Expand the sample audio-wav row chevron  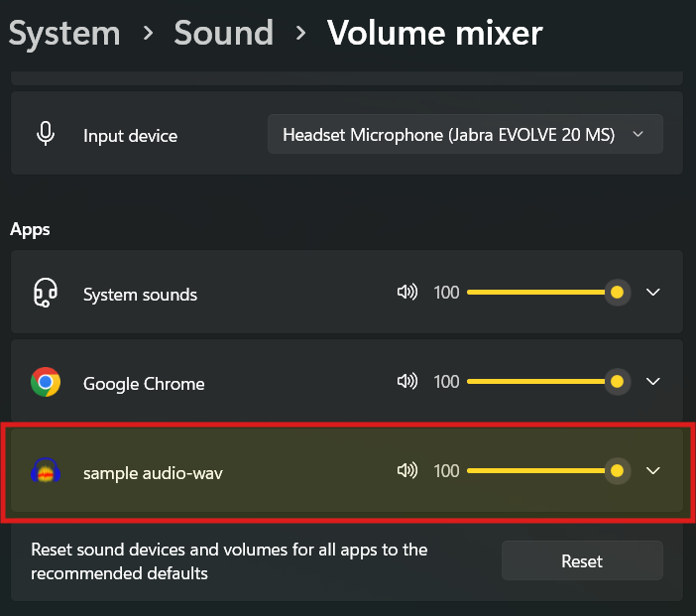tap(652, 471)
